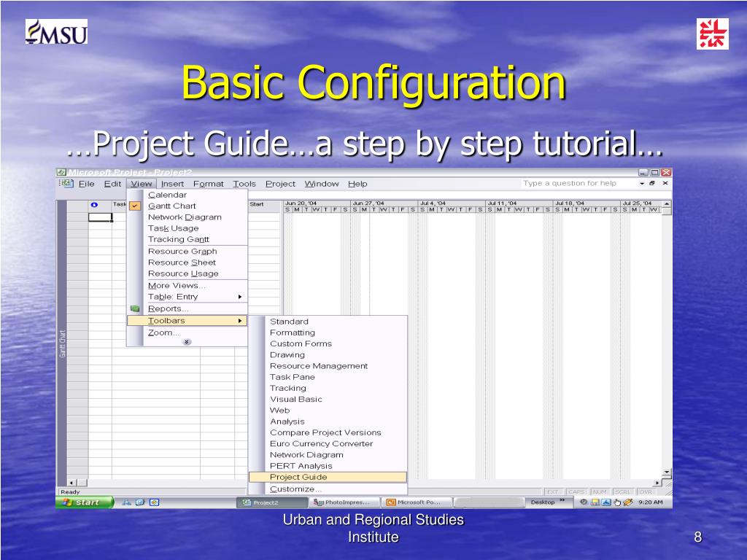Switch to PhotoImpression taskbar button
This screenshot has height=560, width=747.
click(x=345, y=502)
